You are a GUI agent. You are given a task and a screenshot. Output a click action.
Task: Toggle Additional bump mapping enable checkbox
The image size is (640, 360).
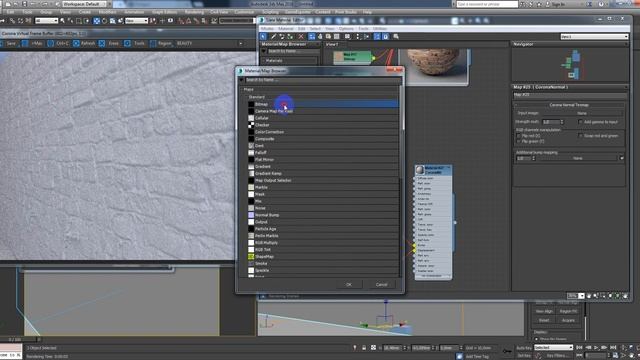tap(621, 158)
